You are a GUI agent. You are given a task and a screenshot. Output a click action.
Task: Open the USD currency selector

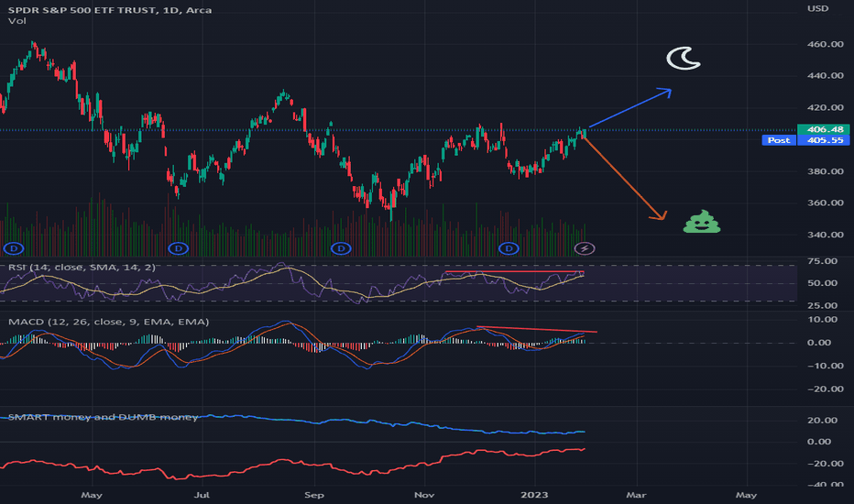pyautogui.click(x=817, y=8)
